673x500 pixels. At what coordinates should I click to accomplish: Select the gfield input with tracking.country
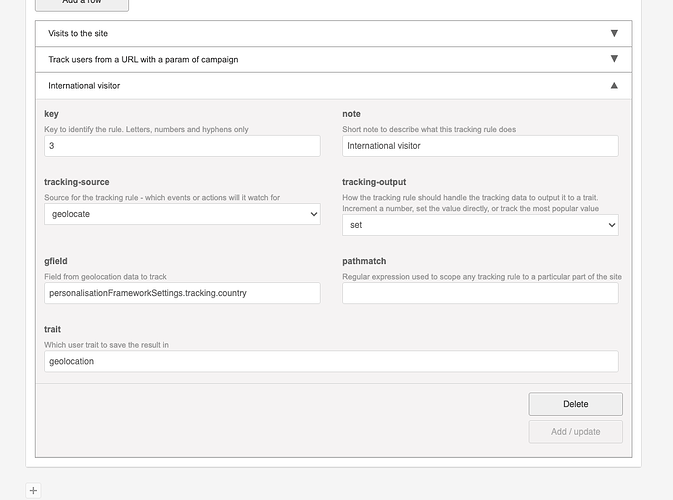pyautogui.click(x=182, y=293)
